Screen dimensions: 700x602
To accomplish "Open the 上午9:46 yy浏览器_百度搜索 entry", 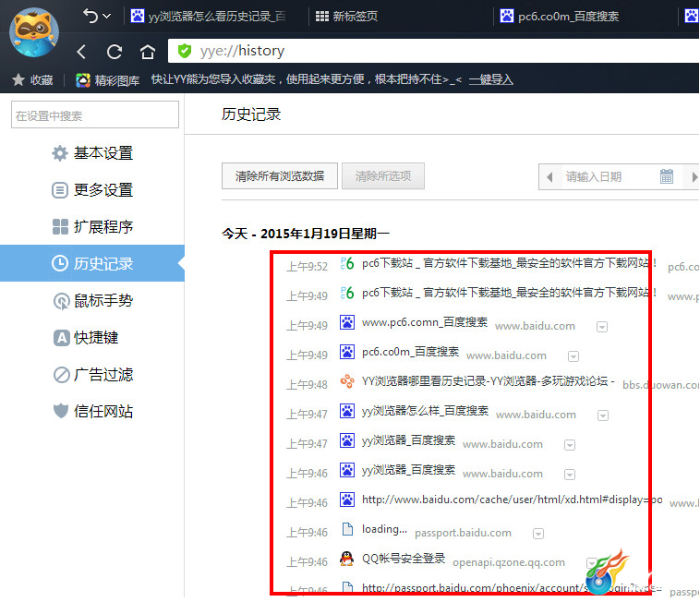I will pos(408,470).
